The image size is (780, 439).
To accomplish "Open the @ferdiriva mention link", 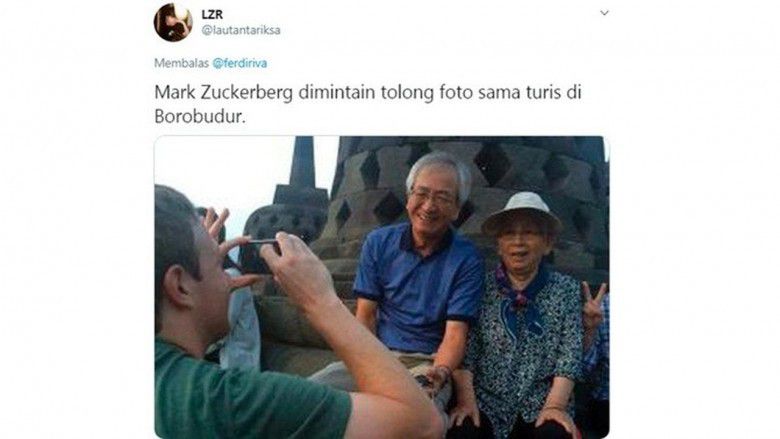I will point(239,63).
